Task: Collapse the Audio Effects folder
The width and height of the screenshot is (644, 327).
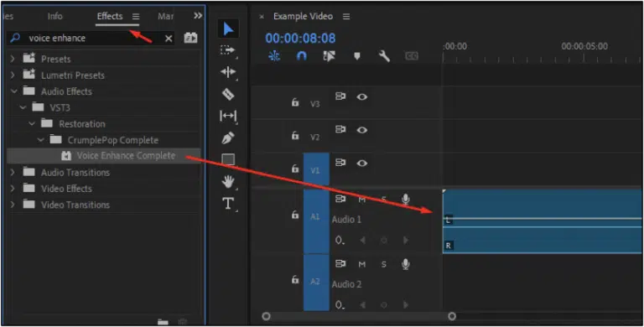Action: (13, 91)
